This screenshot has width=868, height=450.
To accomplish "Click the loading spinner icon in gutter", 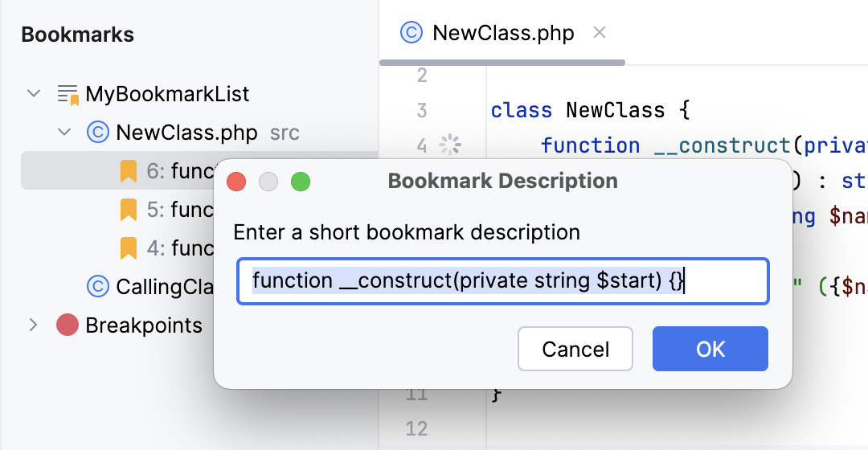I will point(450,145).
